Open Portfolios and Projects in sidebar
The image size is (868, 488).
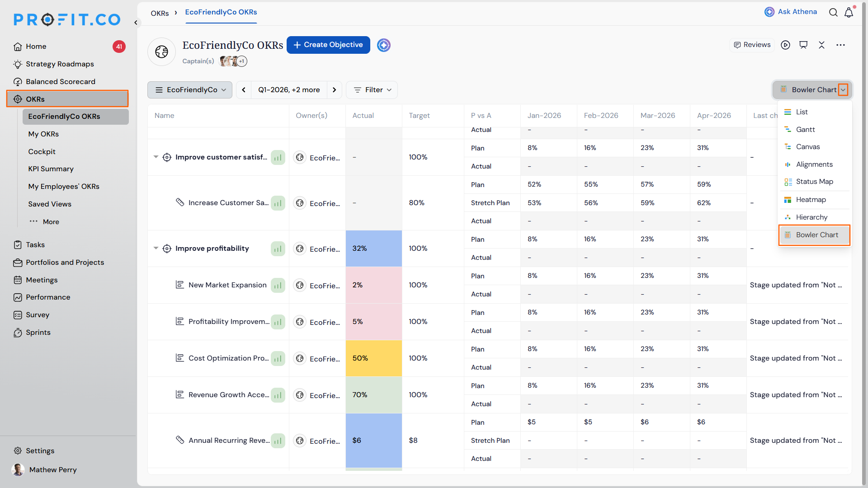65,263
